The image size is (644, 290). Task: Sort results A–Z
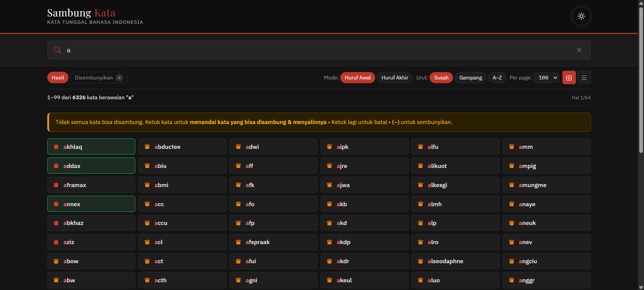coord(497,78)
